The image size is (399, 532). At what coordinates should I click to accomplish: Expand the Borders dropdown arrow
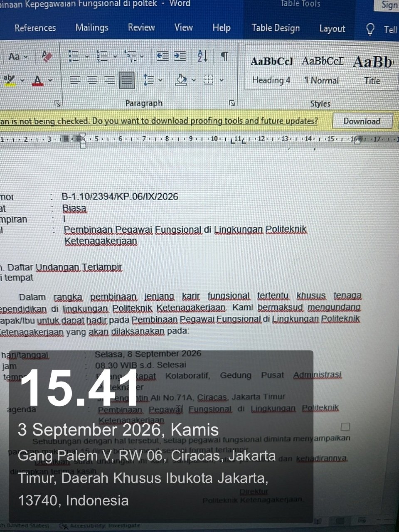coord(222,80)
